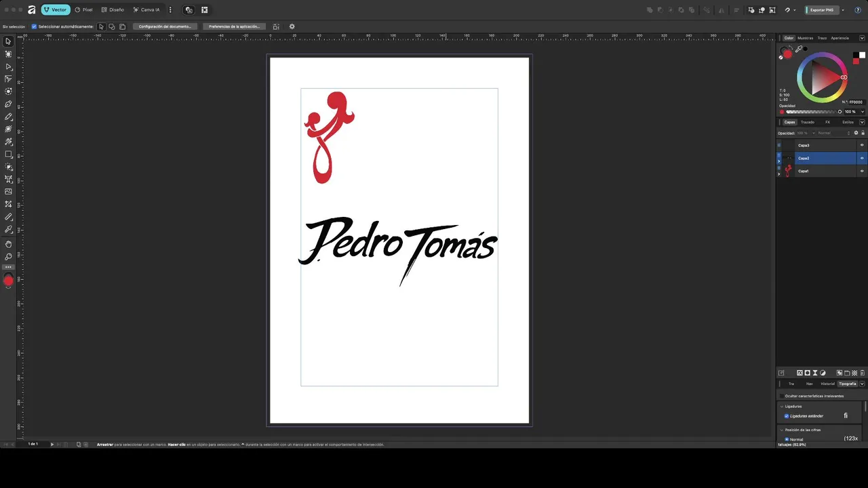Switch to the Diseño studio tab
Screen dimensions: 868x488
point(113,9)
